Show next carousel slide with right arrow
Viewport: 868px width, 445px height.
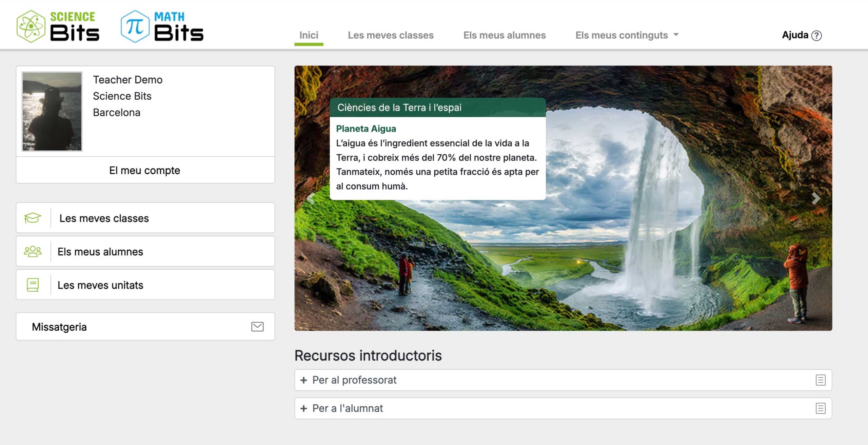[x=816, y=198]
